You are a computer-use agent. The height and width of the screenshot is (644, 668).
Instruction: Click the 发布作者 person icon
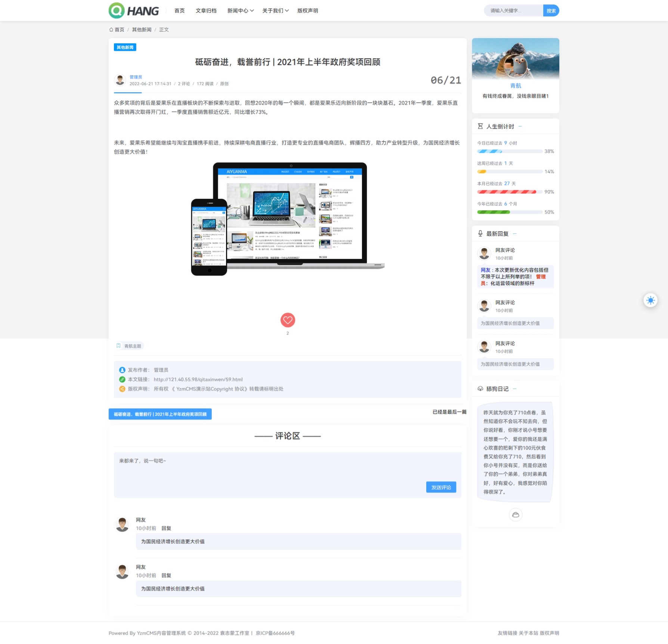(x=122, y=370)
